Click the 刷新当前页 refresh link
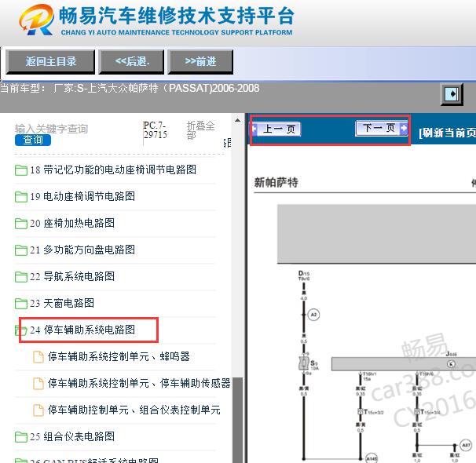The height and width of the screenshot is (463, 476). tap(447, 133)
